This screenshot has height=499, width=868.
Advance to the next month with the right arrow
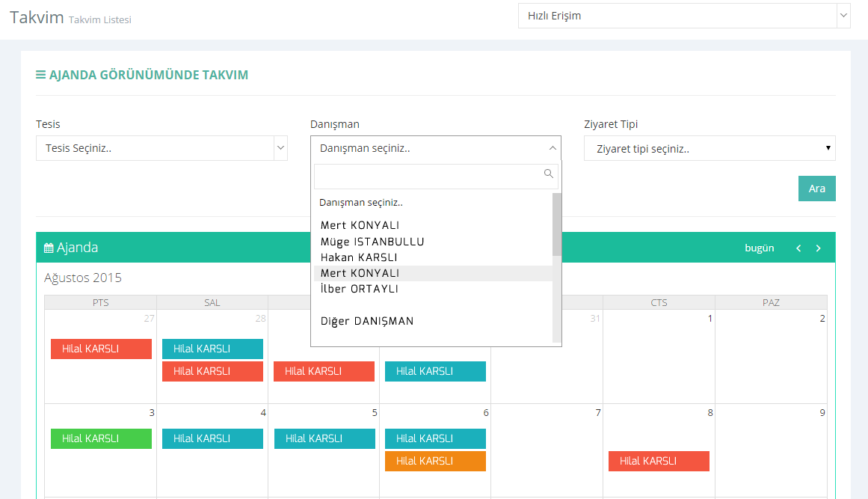[x=819, y=248]
